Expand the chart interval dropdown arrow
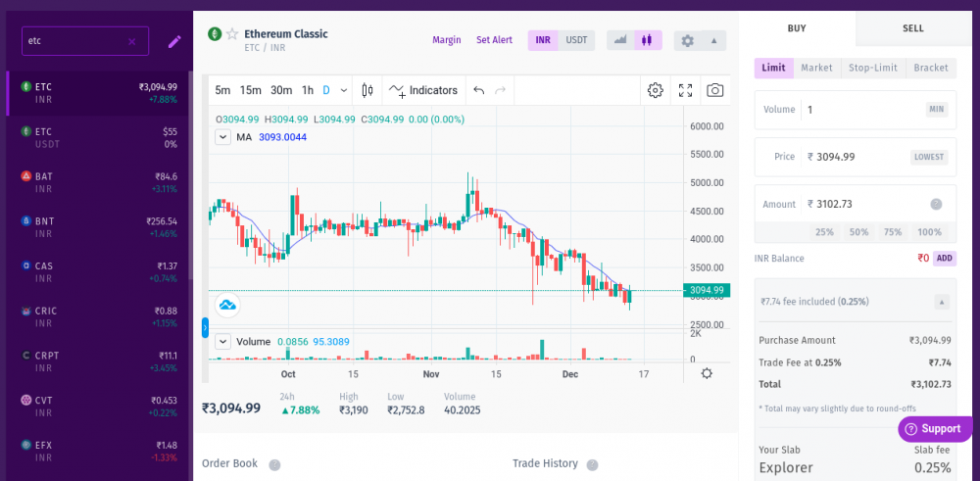This screenshot has width=980, height=481. pyautogui.click(x=344, y=90)
